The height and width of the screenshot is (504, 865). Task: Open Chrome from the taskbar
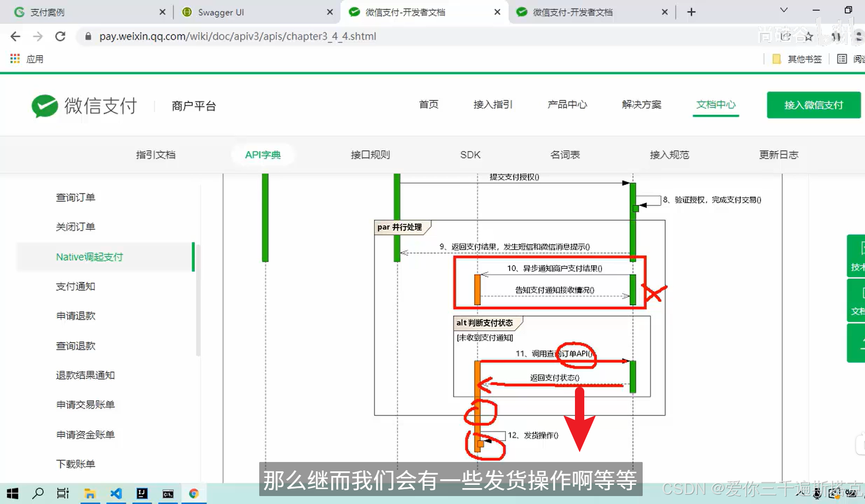pos(194,493)
